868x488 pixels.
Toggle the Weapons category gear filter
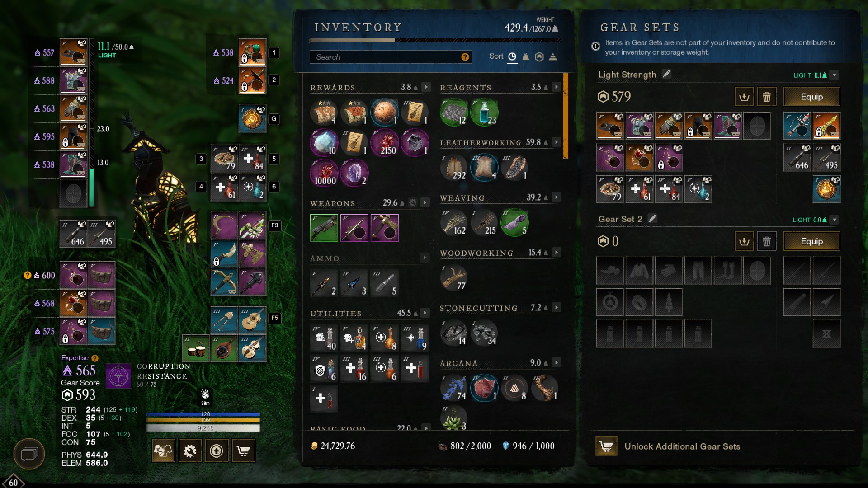point(412,203)
